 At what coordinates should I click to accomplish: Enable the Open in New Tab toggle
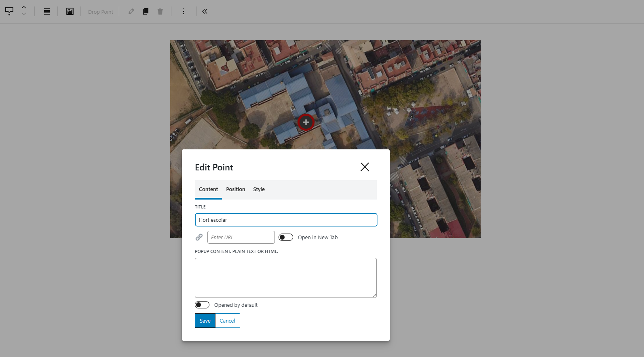286,237
